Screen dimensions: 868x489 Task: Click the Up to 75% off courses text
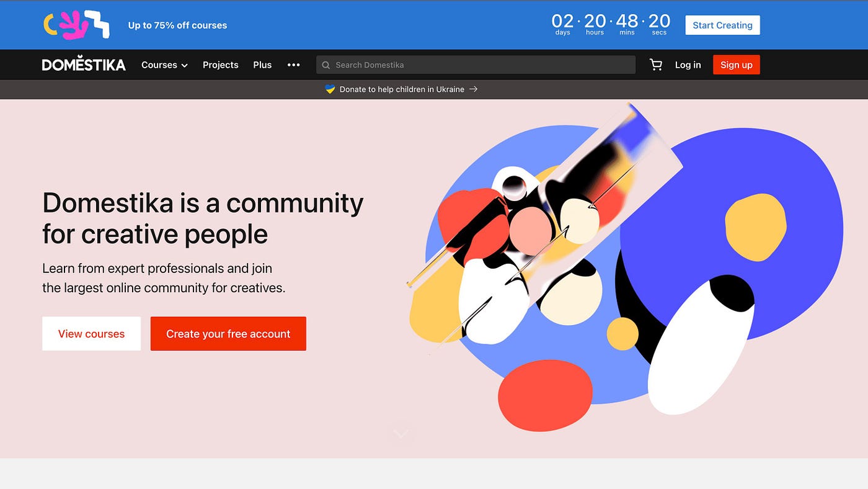pos(177,25)
